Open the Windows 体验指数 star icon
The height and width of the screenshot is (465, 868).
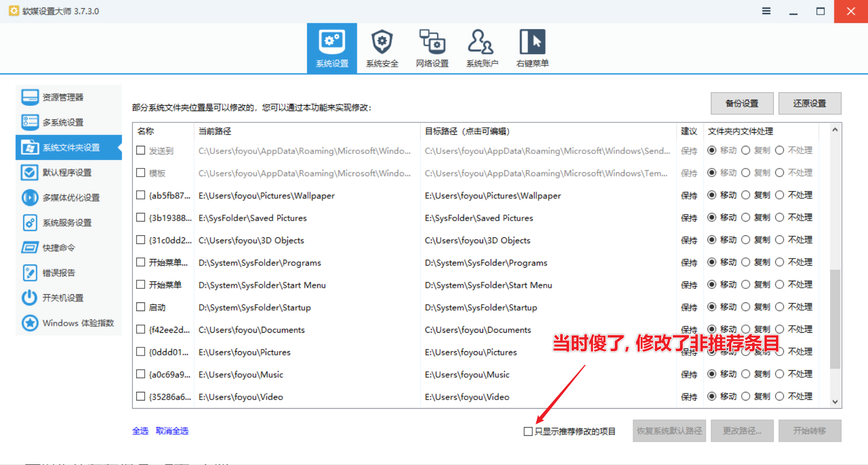pyautogui.click(x=30, y=323)
